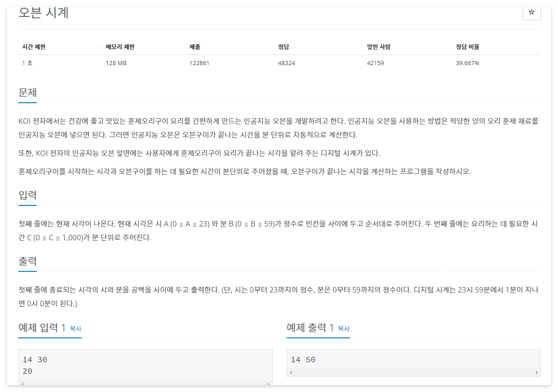This screenshot has height=392, width=558.
Task: Click the title text 오븐 시계
Action: click(x=44, y=13)
